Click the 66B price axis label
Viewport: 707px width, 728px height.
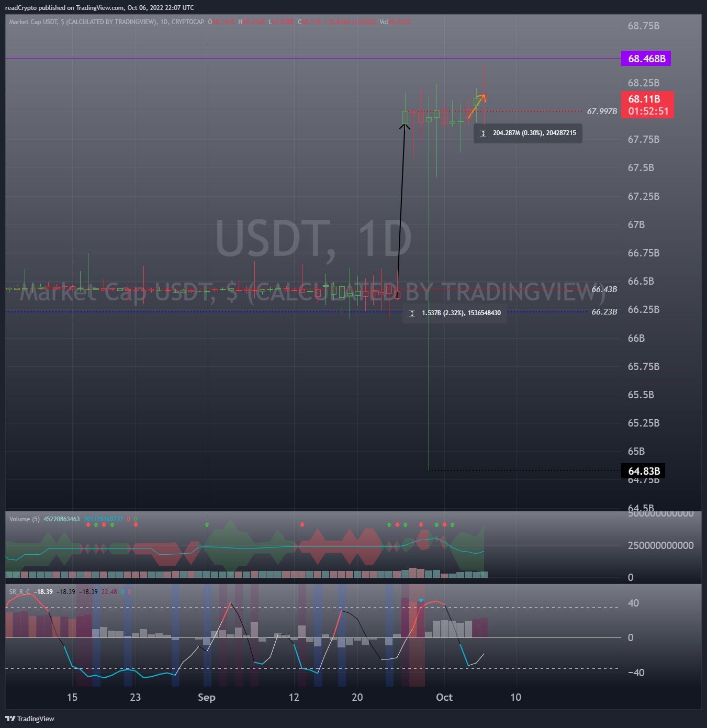point(636,338)
